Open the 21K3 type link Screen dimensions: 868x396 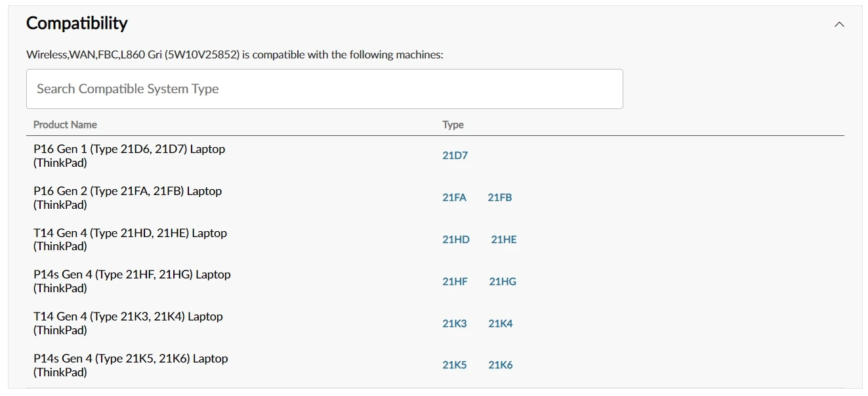pos(454,324)
